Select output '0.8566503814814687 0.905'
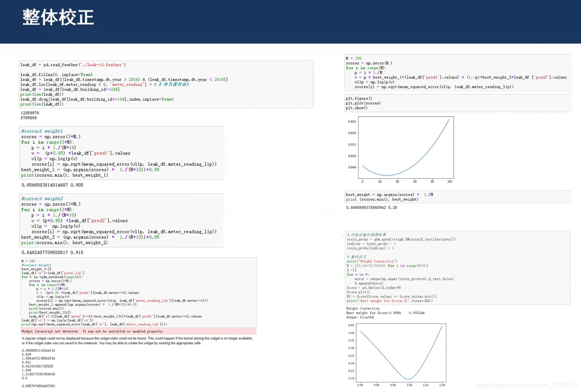This screenshot has height=392, width=581. (x=52, y=185)
